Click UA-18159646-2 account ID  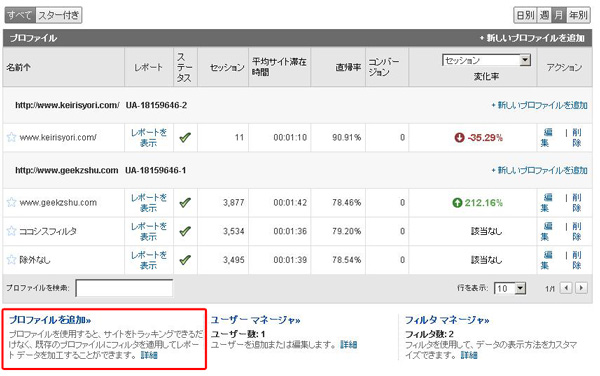(x=156, y=105)
